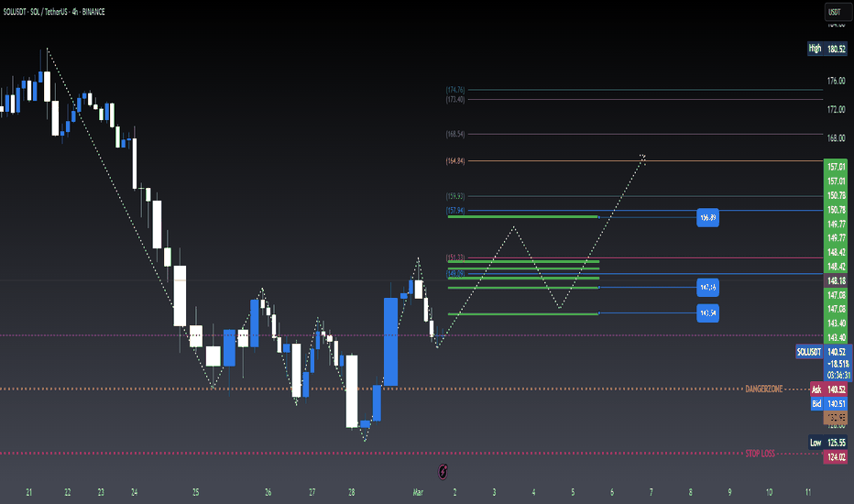This screenshot has height=504, width=854.
Task: Click the (159.93) level label
Action: coord(455,196)
